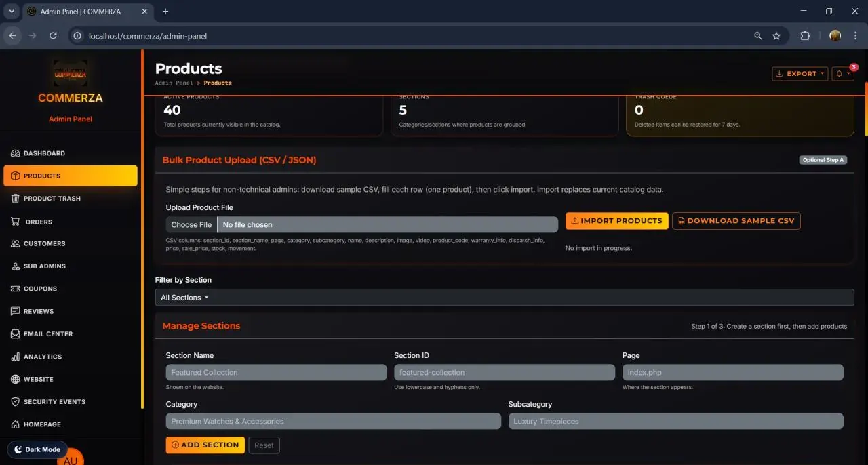868x465 pixels.
Task: Bookmark this page with the star icon
Action: 776,36
